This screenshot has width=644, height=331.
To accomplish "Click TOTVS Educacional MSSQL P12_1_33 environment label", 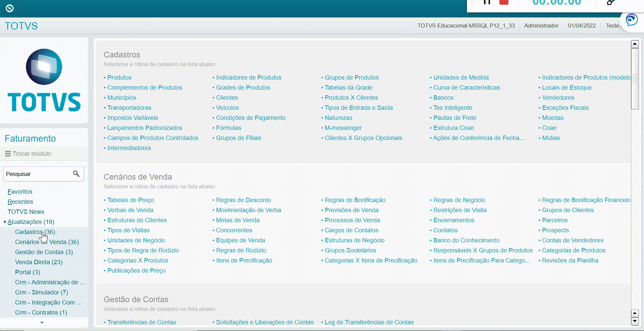I will click(x=466, y=26).
